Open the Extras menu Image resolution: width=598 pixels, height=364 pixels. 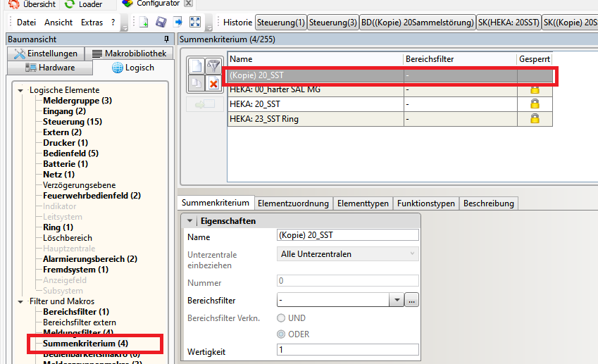(x=92, y=23)
